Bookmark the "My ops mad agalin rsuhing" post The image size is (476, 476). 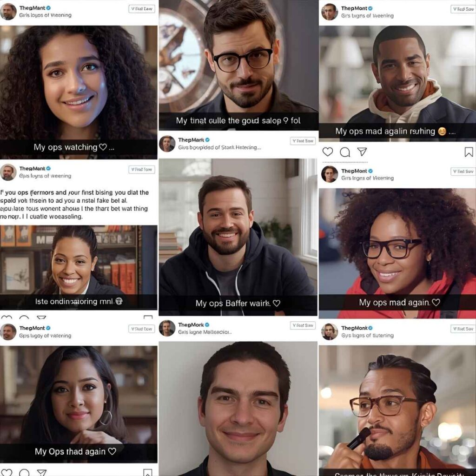tap(469, 152)
